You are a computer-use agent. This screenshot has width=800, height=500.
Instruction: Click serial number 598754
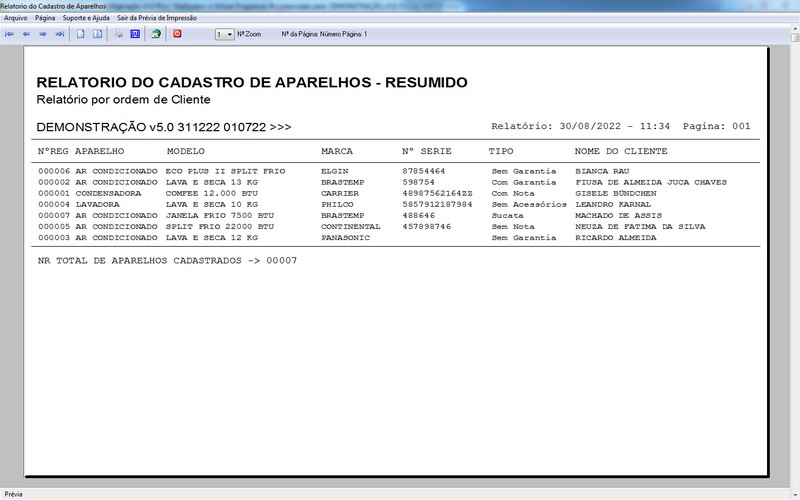(x=418, y=182)
